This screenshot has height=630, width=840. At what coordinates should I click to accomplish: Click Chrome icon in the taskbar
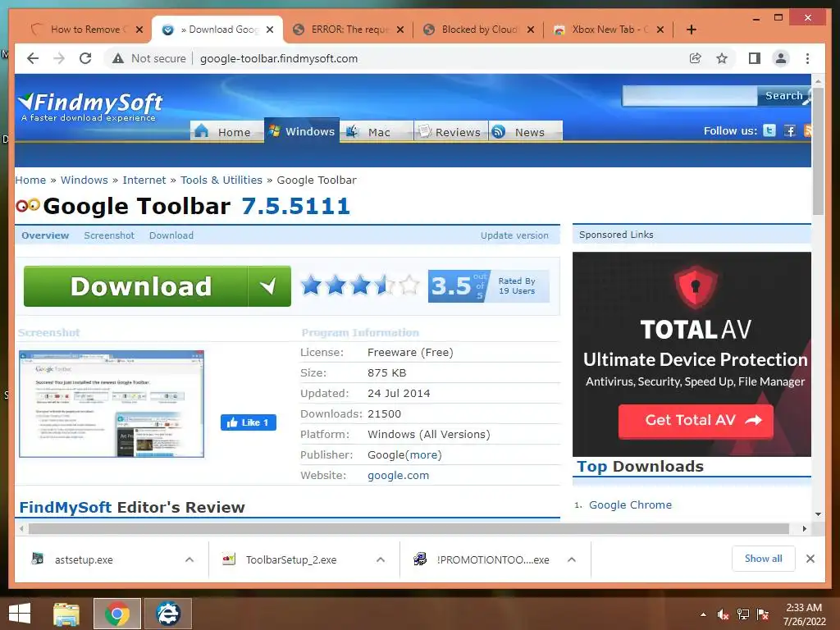[x=117, y=614]
